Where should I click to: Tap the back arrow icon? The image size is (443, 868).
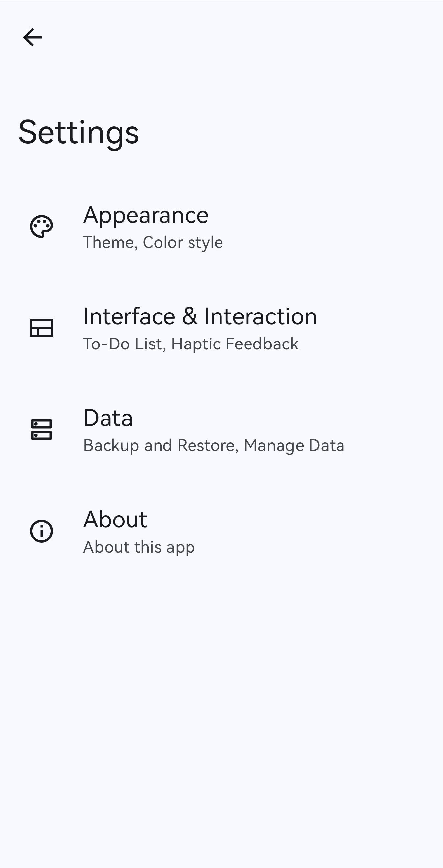(x=32, y=37)
